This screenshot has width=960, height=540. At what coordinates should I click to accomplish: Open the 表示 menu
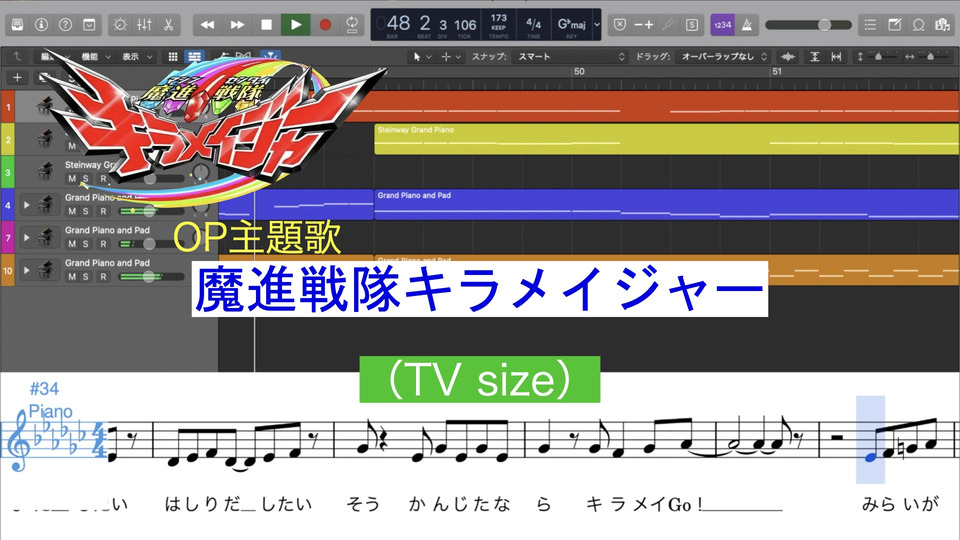(x=136, y=56)
